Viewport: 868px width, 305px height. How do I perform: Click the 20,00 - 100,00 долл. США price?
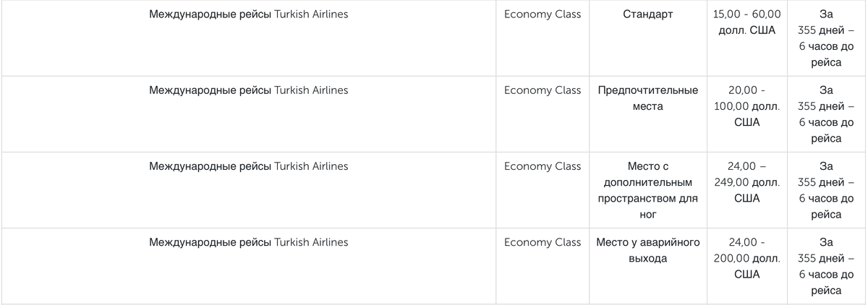click(x=747, y=106)
